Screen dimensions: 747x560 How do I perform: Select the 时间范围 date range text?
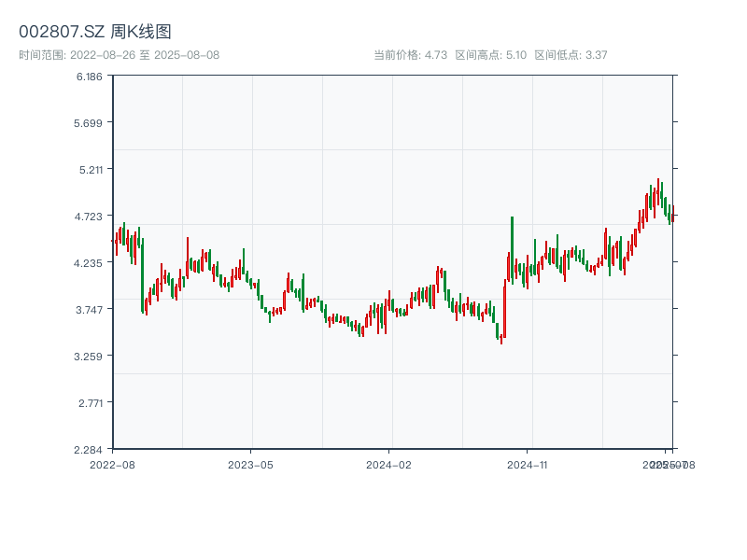pyautogui.click(x=120, y=55)
